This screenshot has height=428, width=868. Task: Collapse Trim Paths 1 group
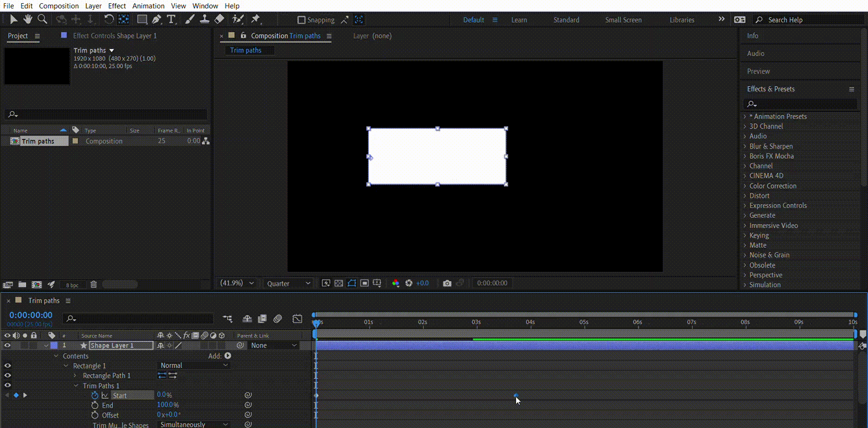click(x=76, y=385)
